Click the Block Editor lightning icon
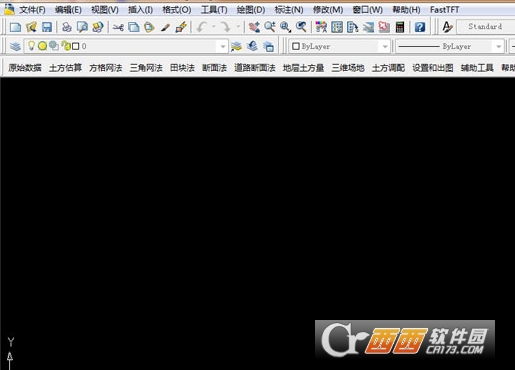Image resolution: width=515 pixels, height=370 pixels. pyautogui.click(x=181, y=27)
